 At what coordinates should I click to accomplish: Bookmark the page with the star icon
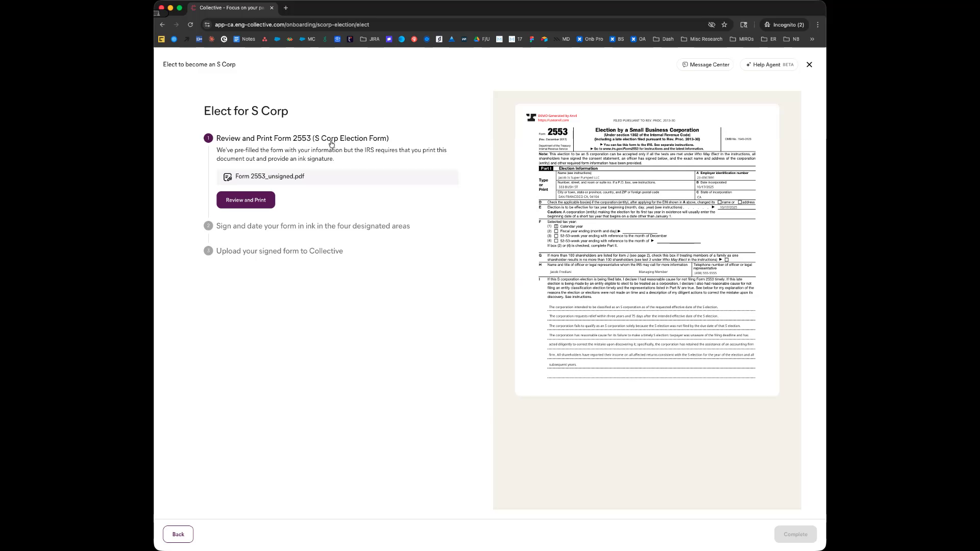click(x=724, y=24)
